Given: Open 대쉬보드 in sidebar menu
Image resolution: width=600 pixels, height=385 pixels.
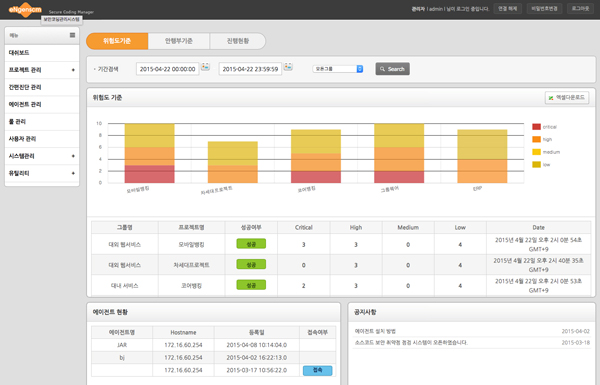Looking at the screenshot, I should tap(42, 53).
